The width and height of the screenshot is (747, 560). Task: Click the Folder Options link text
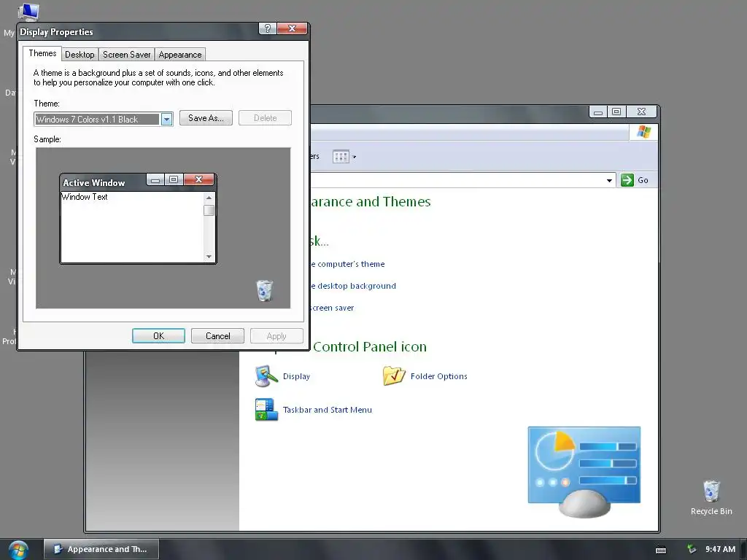(438, 376)
